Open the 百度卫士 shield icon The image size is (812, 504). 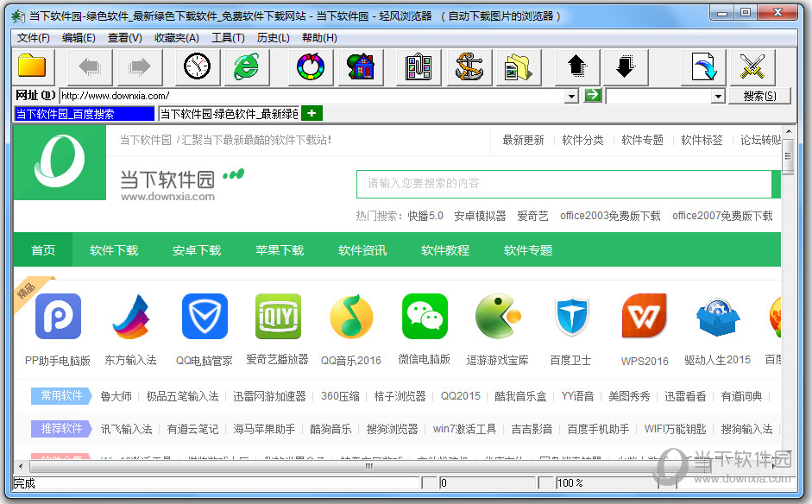tap(571, 316)
